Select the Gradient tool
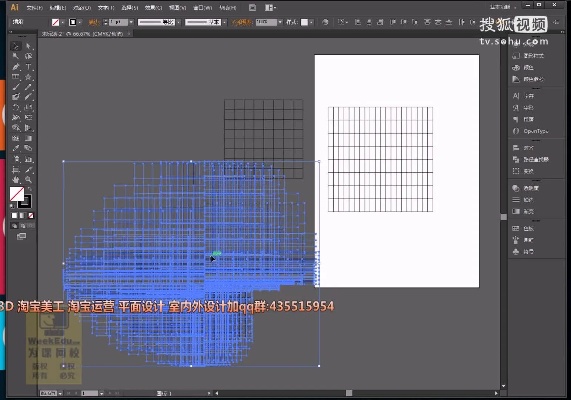Viewport: 571px width, 400px height. pyautogui.click(x=28, y=138)
